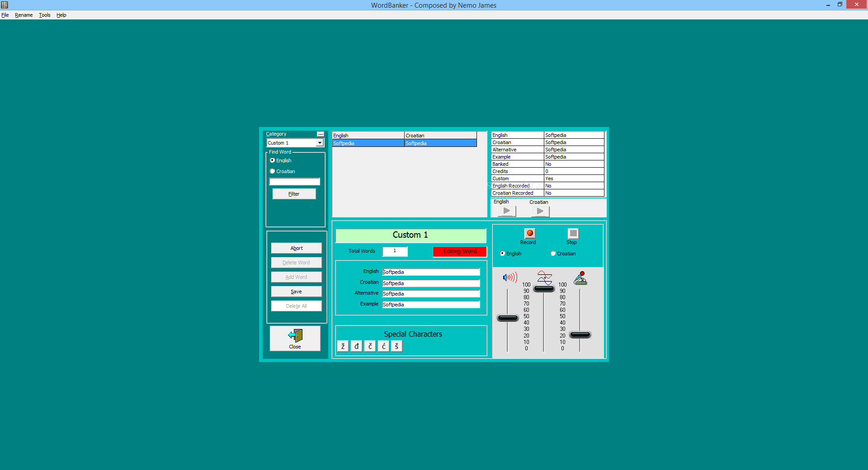868x470 pixels.
Task: Click the Example input field
Action: click(431, 305)
